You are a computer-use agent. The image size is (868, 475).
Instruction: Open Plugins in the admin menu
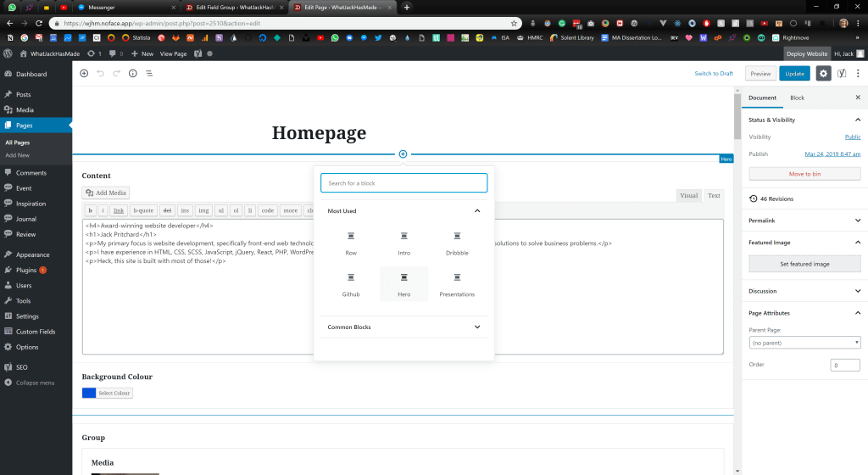coord(26,270)
